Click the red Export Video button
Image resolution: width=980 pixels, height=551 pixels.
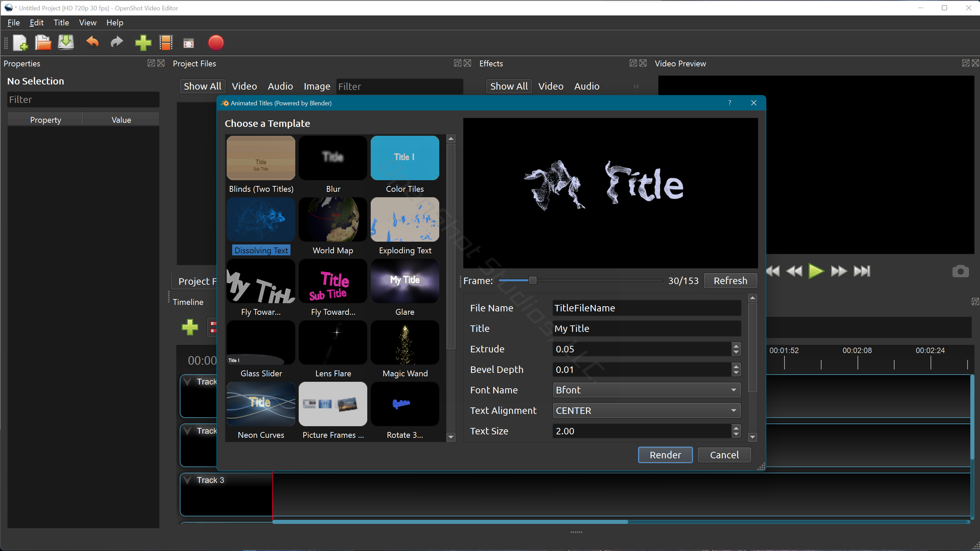pos(216,43)
